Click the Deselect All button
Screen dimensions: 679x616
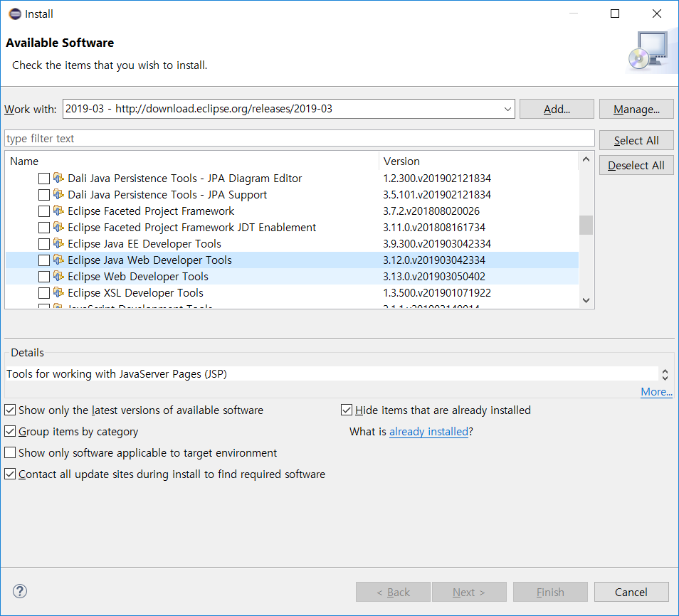(636, 165)
